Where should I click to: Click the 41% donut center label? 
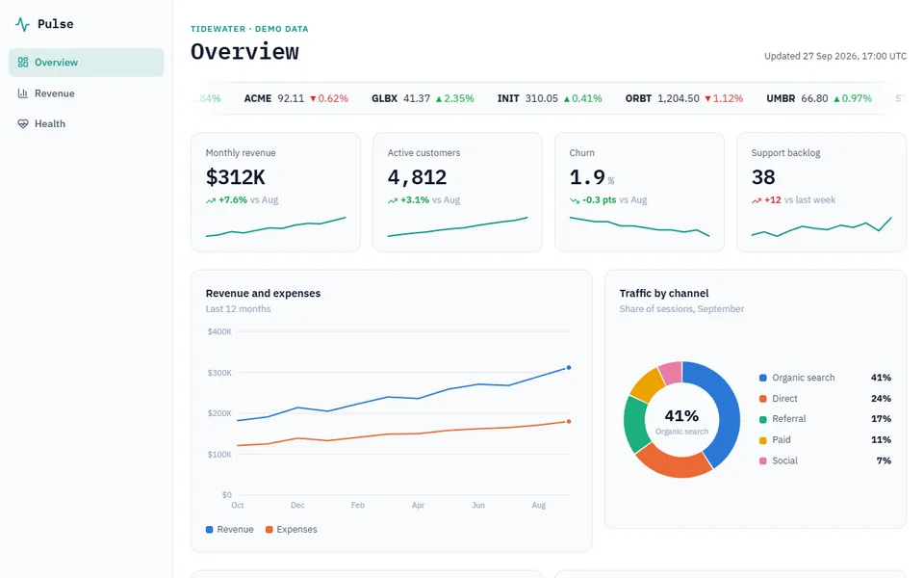(x=681, y=416)
